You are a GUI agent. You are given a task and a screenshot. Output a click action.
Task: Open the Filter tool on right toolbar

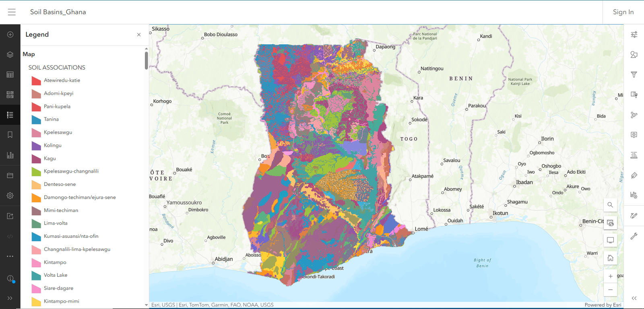(634, 75)
